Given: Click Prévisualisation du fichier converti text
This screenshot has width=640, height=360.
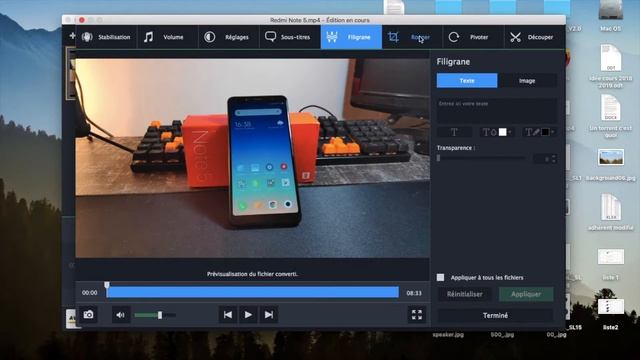Looking at the screenshot, I should tap(252, 274).
